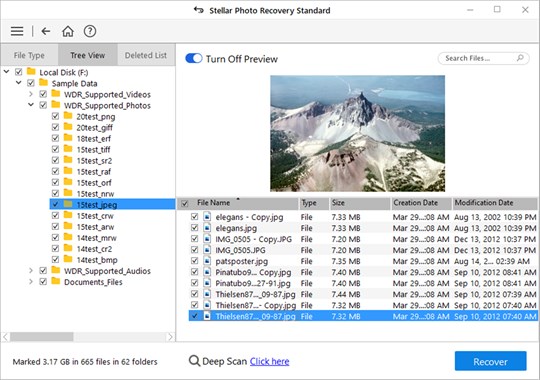Click the Deep Scan magnifier icon
The image size is (540, 380).
tap(194, 361)
